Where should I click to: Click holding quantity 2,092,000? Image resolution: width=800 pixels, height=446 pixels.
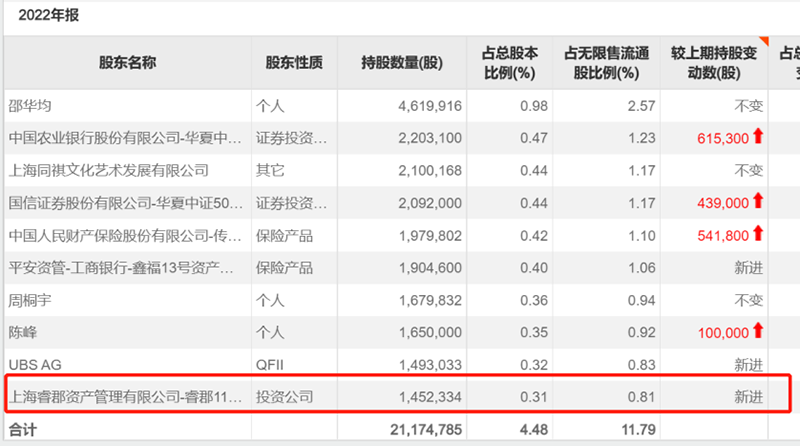coord(430,203)
